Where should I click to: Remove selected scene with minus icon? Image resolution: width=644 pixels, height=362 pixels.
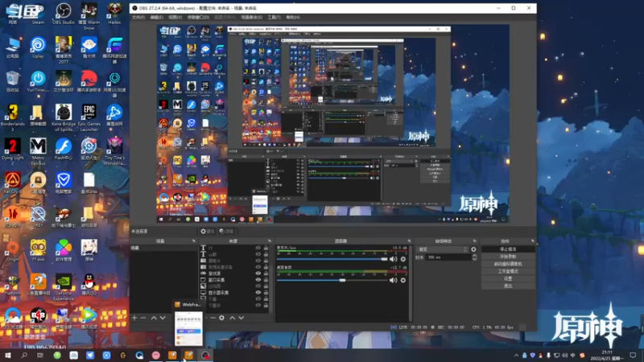point(143,318)
